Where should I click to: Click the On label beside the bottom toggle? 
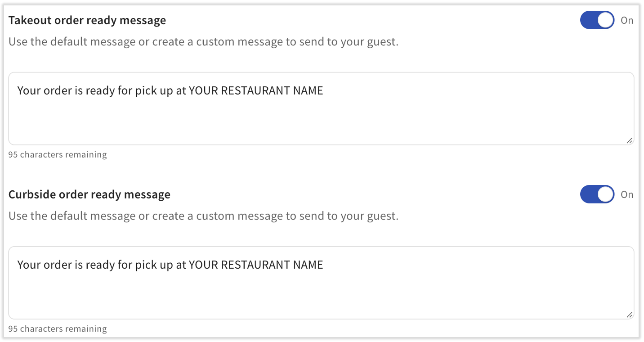627,194
